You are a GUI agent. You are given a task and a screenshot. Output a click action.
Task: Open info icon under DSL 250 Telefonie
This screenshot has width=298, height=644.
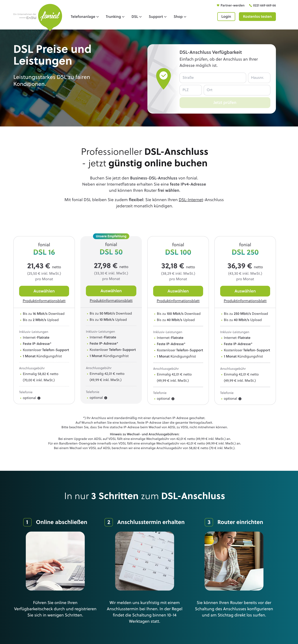coord(240,399)
